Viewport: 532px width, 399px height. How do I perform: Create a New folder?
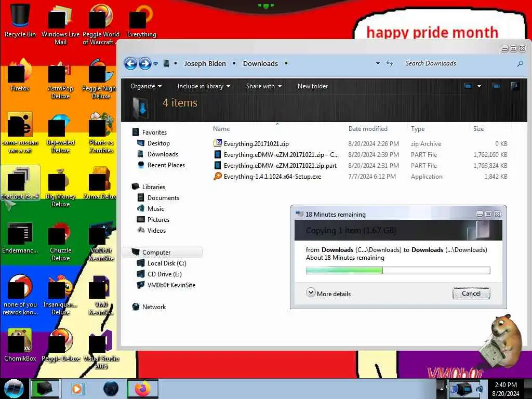click(x=312, y=86)
